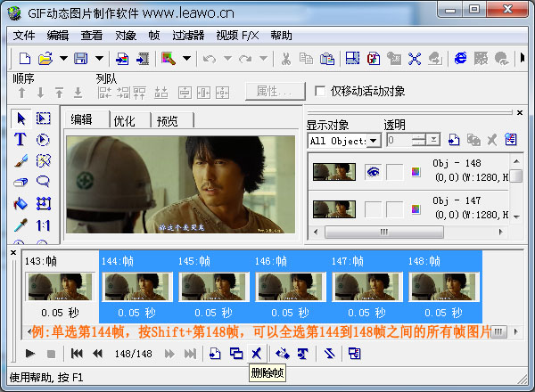The width and height of the screenshot is (535, 392).
Task: Click the transparency slider control
Action: (419, 140)
